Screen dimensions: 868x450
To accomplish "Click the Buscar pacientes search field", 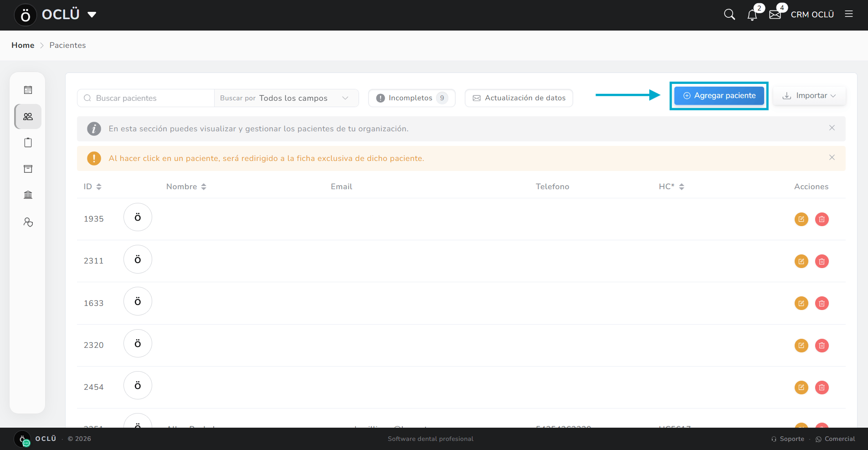I will 146,98.
